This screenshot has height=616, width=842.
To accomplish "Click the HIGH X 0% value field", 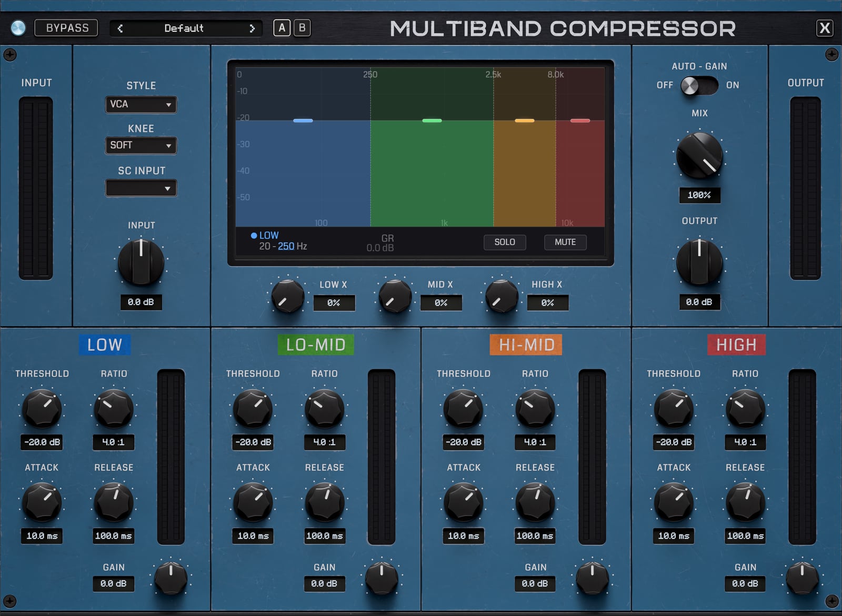I will (548, 303).
